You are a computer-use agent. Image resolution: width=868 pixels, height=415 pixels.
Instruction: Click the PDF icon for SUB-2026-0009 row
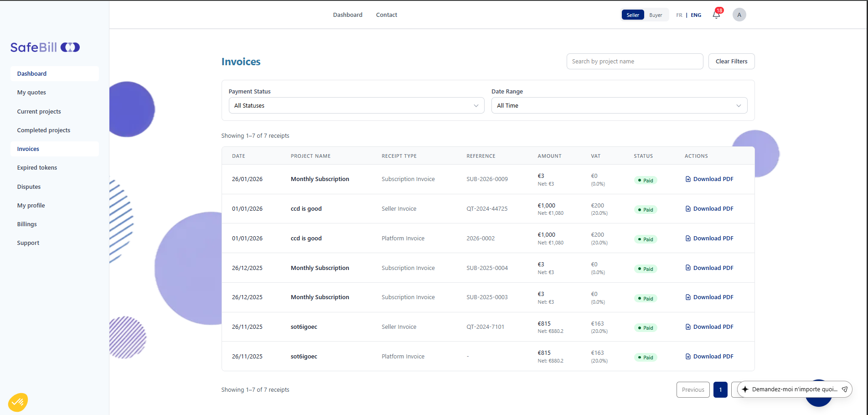(688, 179)
